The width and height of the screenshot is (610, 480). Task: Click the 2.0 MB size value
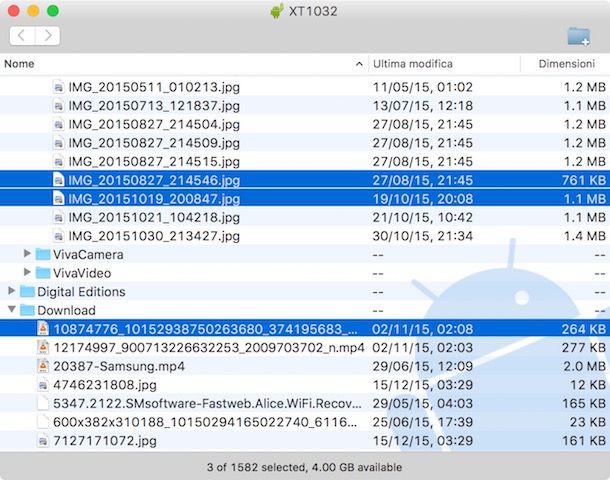585,366
